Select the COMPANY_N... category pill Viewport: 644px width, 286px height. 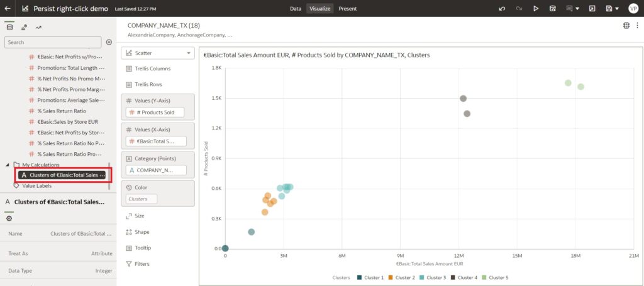pos(156,170)
